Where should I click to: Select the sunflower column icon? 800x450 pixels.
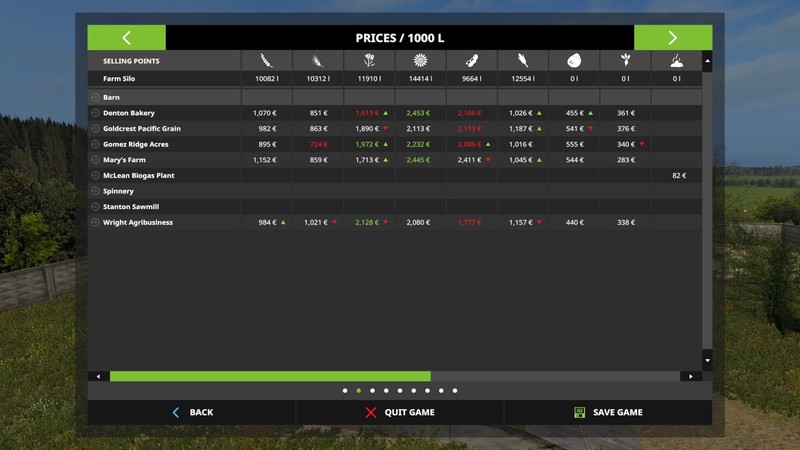(420, 61)
